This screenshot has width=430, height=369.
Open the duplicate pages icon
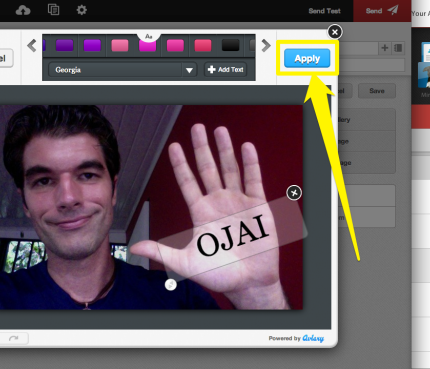click(53, 10)
